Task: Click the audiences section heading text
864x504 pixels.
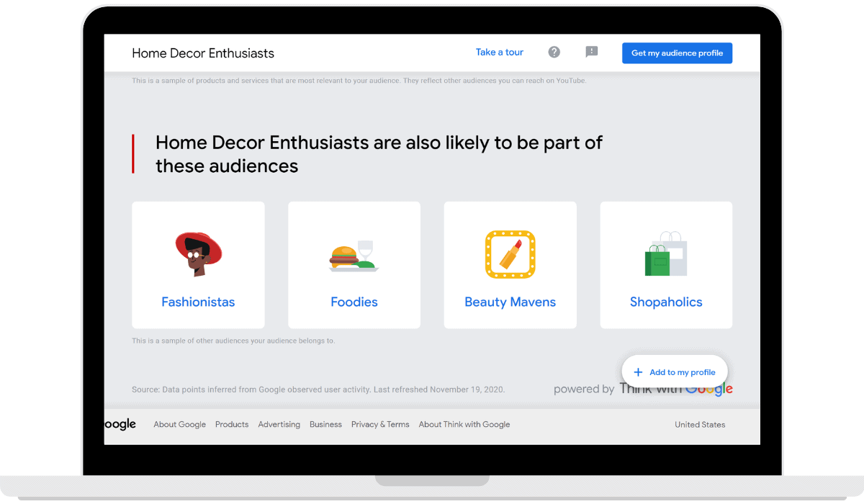Action: (379, 154)
